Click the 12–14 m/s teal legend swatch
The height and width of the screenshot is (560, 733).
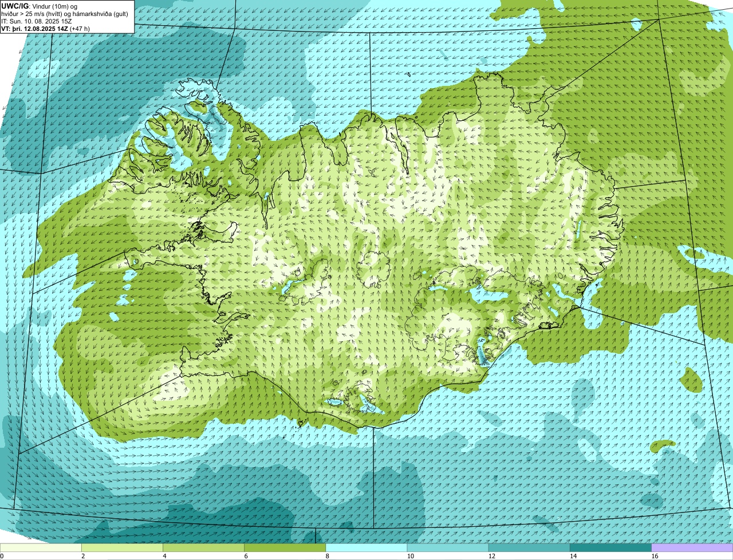pyautogui.click(x=529, y=548)
